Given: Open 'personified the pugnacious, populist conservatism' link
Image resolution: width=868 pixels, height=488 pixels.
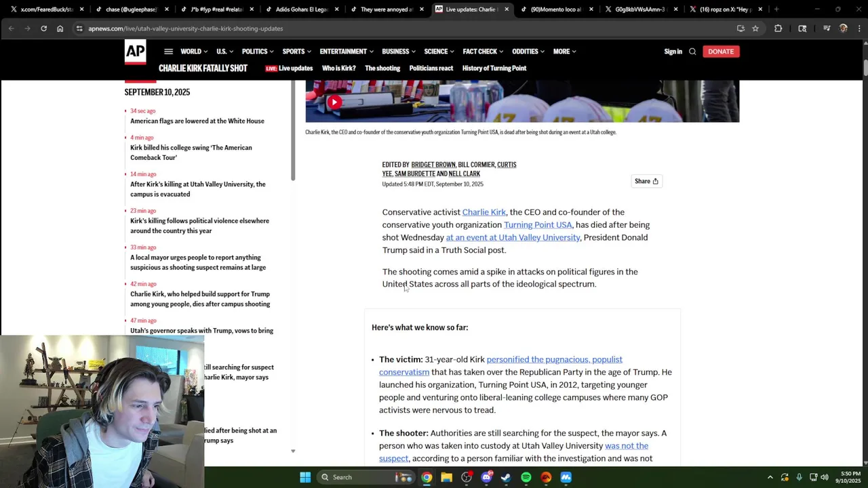Looking at the screenshot, I should (x=500, y=366).
